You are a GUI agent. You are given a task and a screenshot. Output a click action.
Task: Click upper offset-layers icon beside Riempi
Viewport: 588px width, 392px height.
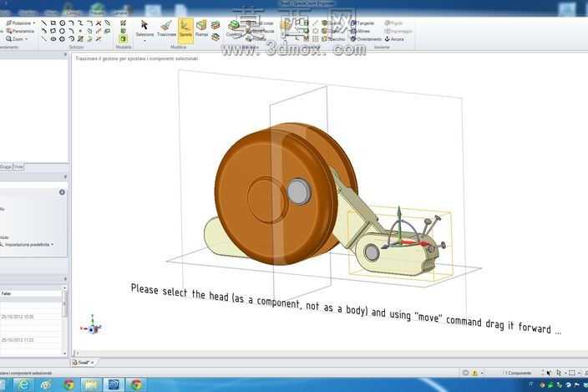215,26
